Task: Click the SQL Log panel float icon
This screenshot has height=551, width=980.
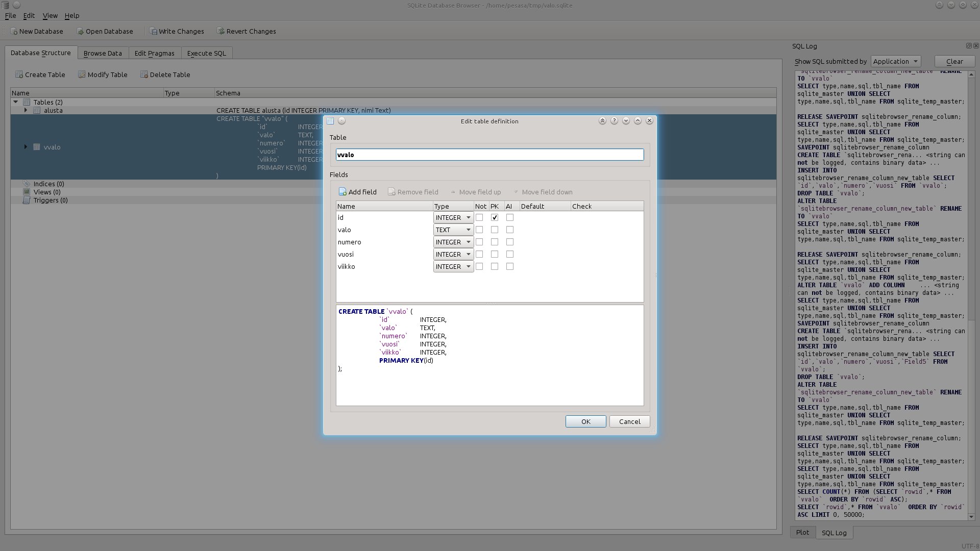Action: click(969, 45)
